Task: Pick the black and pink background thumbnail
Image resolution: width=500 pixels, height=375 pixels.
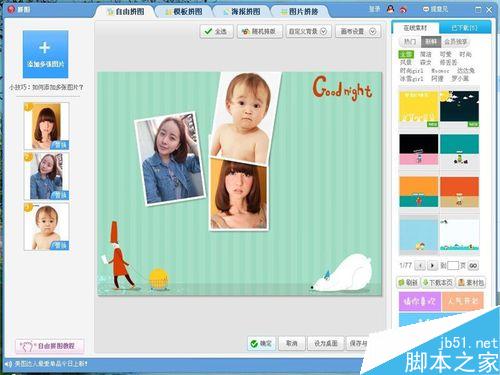Action: [x=419, y=149]
